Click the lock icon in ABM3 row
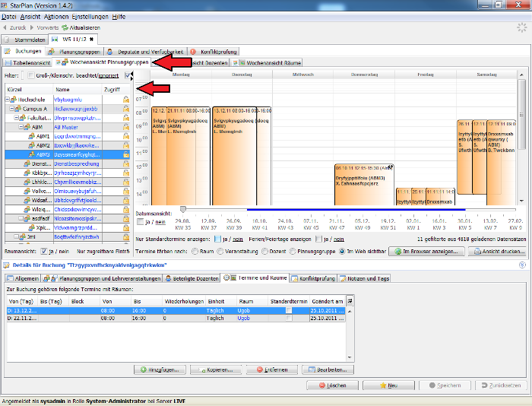532x406 pixels. pyautogui.click(x=126, y=154)
